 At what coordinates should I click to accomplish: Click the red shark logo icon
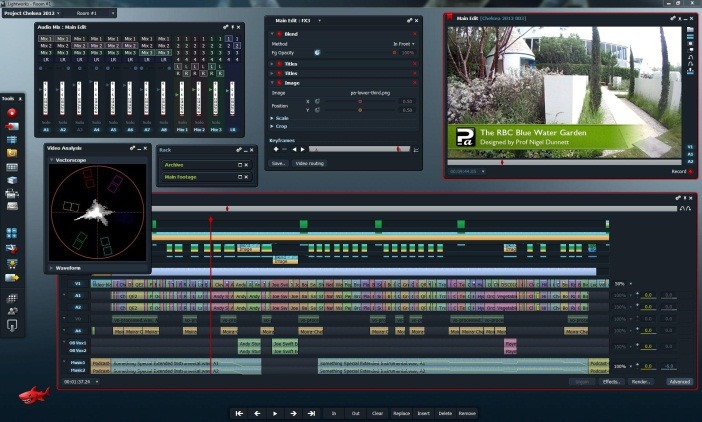tap(34, 395)
